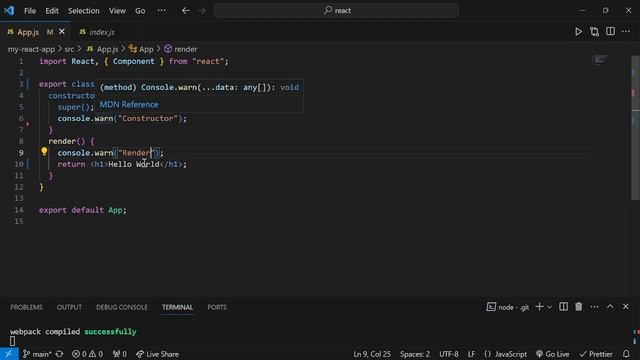Image resolution: width=640 pixels, height=360 pixels.
Task: Kill terminal with the trash icon
Action: (579, 307)
